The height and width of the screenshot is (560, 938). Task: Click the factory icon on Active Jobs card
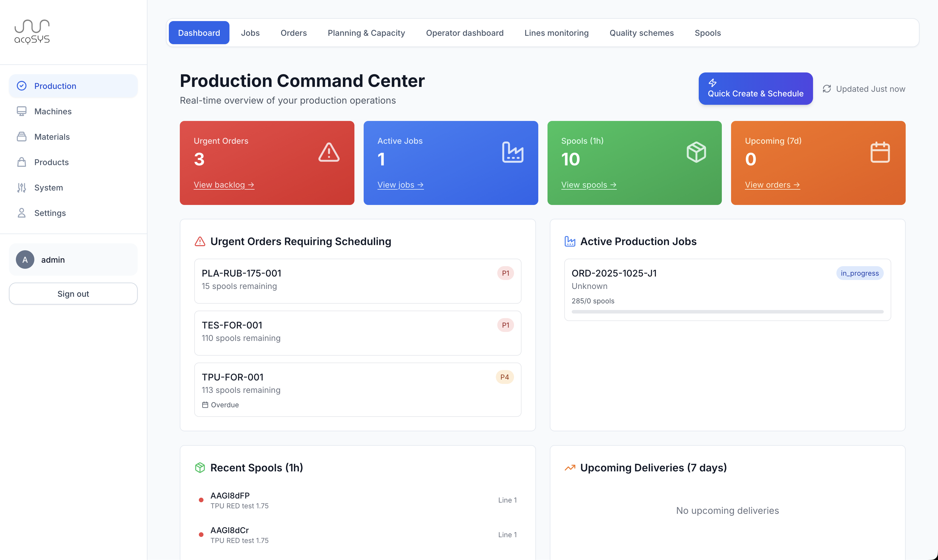pyautogui.click(x=512, y=152)
